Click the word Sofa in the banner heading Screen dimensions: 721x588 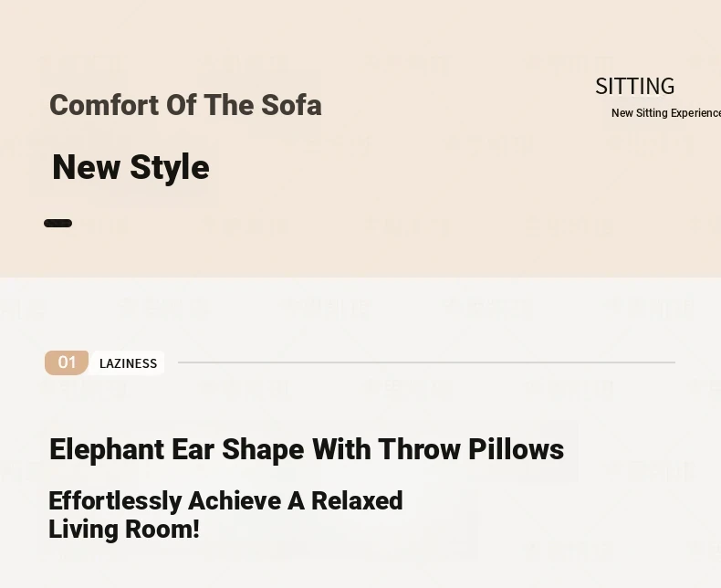click(x=291, y=105)
